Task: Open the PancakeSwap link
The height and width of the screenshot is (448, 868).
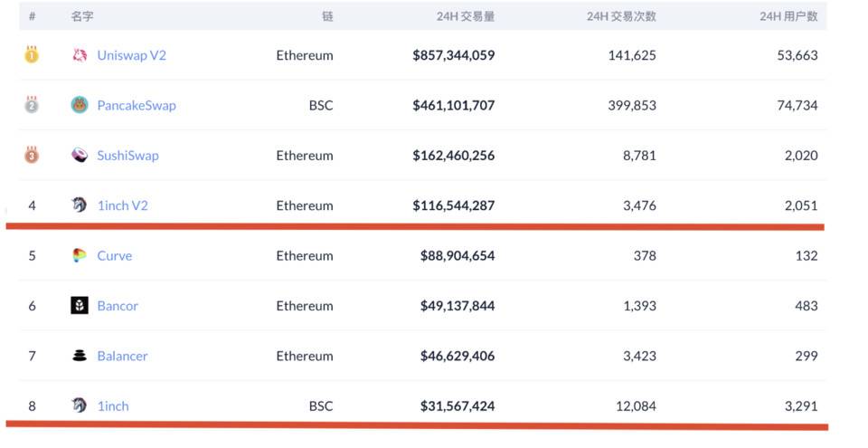Action: 137,105
